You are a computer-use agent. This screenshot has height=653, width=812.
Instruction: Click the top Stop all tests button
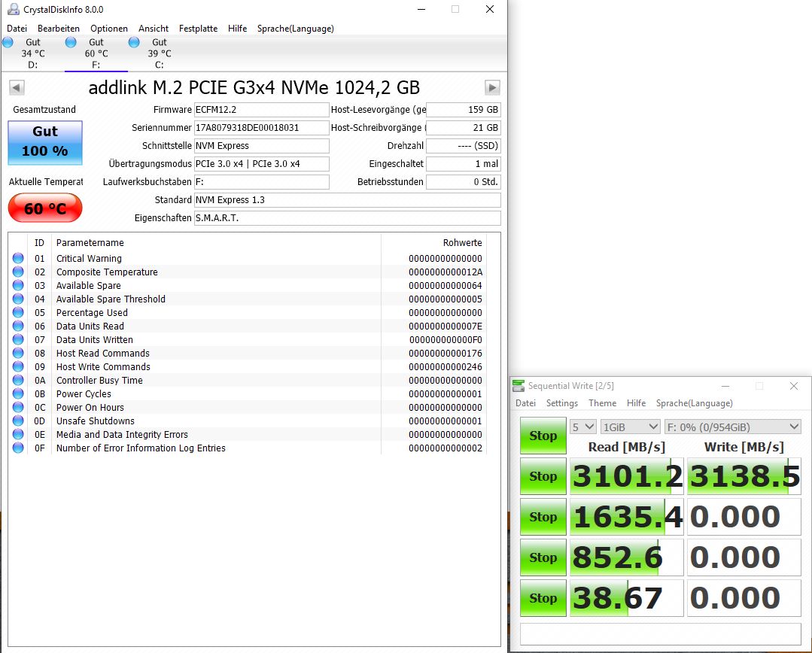pos(543,436)
